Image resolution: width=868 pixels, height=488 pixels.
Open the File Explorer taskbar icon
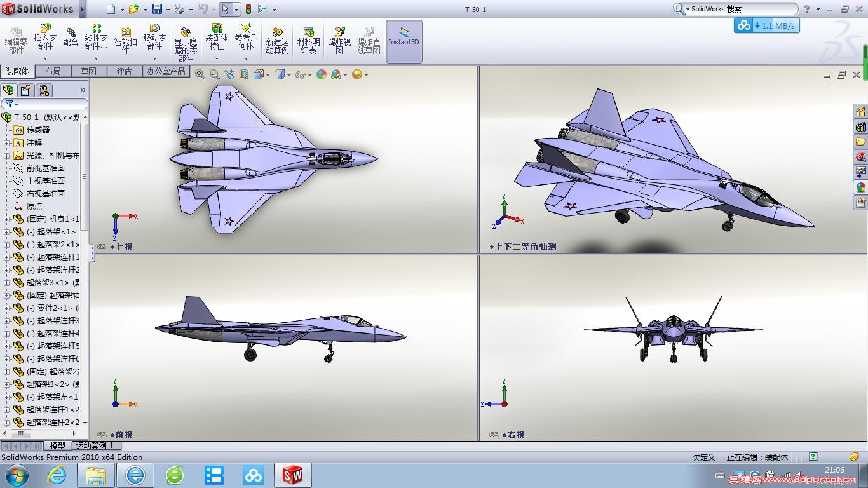click(x=96, y=475)
